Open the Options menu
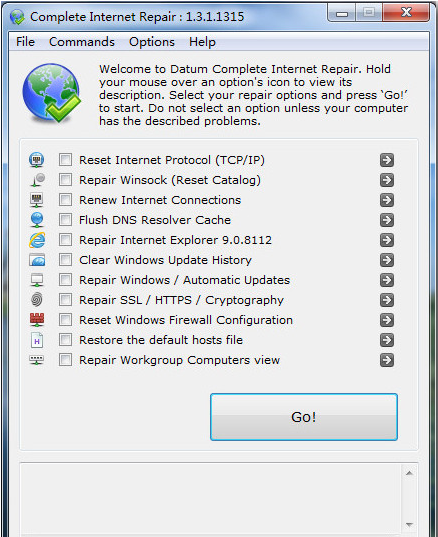The height and width of the screenshot is (537, 438). click(152, 42)
